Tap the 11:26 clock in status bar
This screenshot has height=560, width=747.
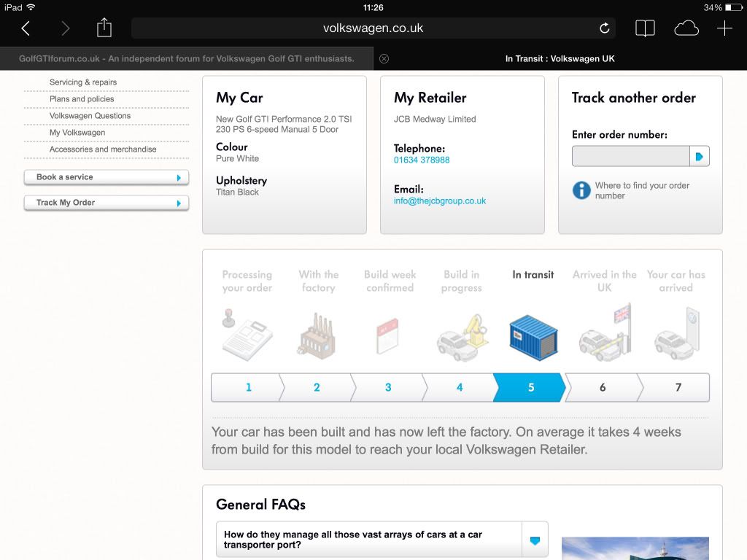[373, 7]
